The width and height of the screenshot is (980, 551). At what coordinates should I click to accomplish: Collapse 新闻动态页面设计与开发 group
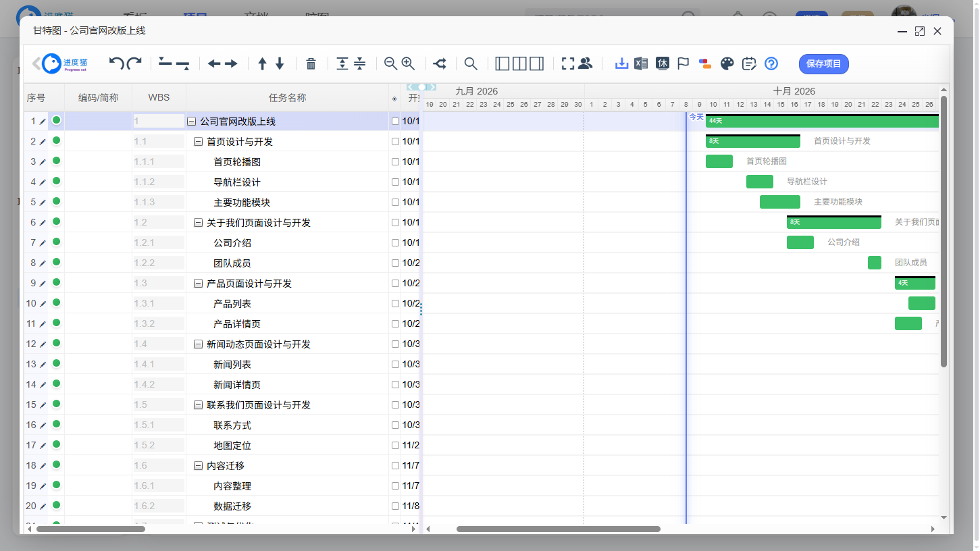[198, 344]
